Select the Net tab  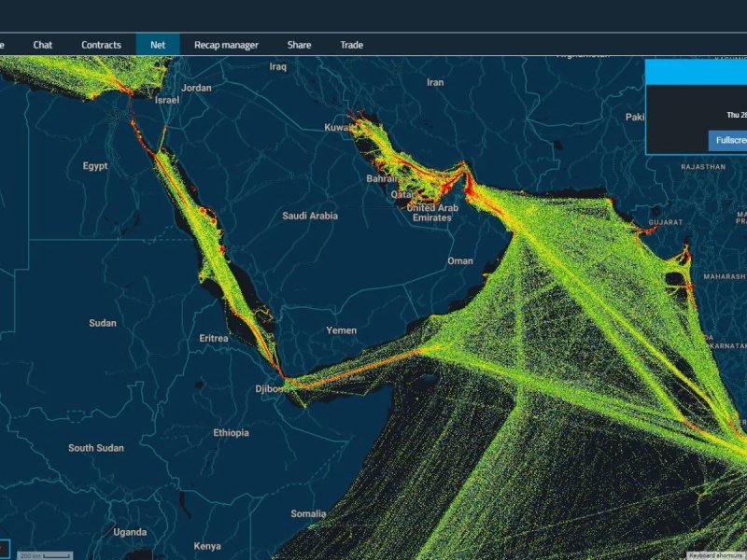pyautogui.click(x=158, y=44)
